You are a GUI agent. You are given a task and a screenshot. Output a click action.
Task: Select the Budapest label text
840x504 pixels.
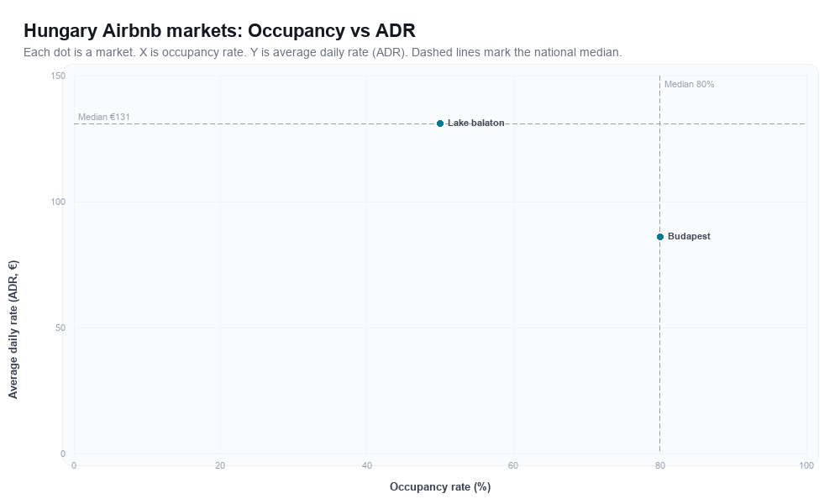689,236
